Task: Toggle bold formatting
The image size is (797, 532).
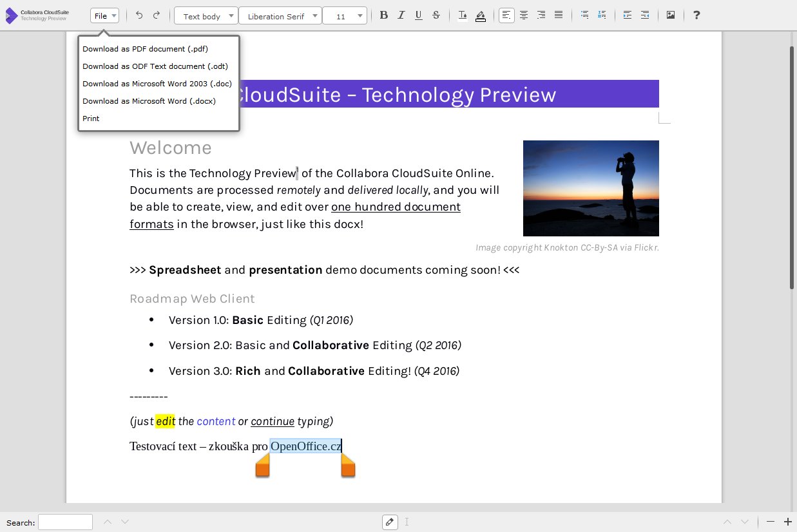Action: tap(384, 15)
